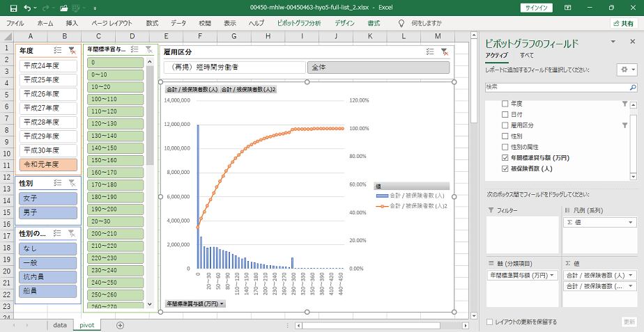Image resolution: width=644 pixels, height=332 pixels.
Task: Open the ピボットグラフ分析 ribbon tab
Action: click(x=298, y=23)
